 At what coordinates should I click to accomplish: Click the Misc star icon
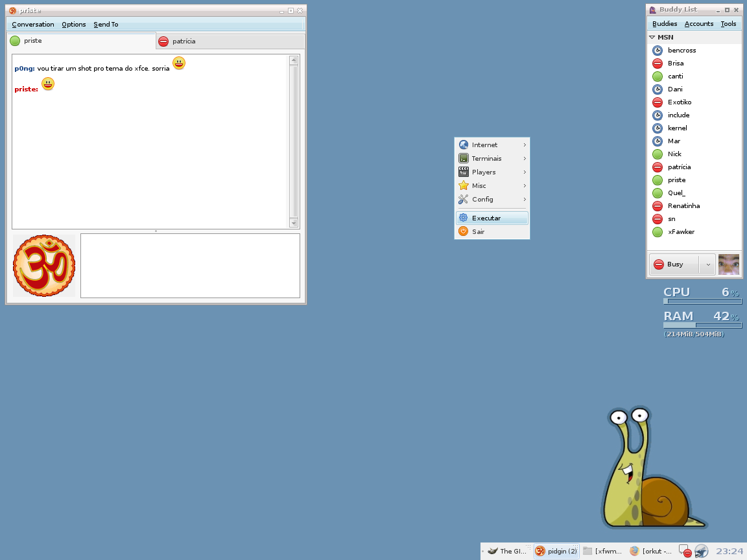[463, 186]
